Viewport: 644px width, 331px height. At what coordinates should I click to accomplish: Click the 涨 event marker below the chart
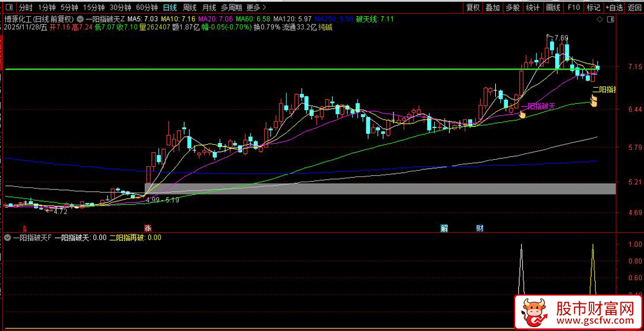tap(147, 229)
